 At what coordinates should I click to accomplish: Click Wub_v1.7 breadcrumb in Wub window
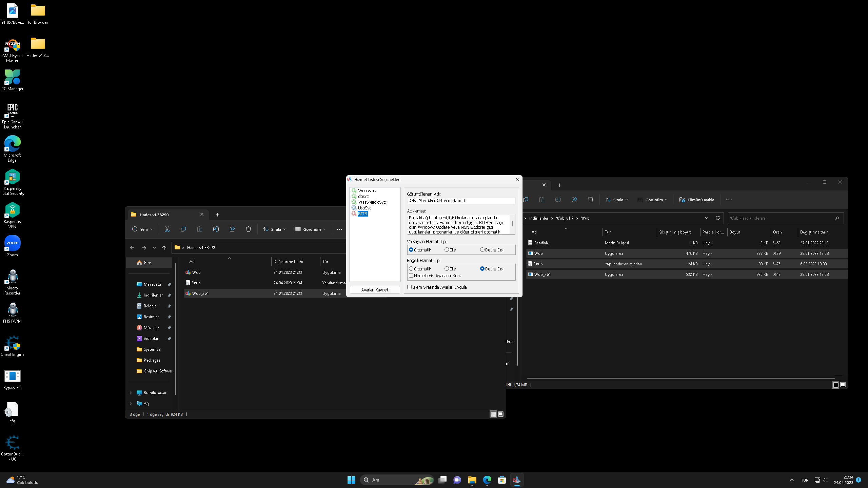click(x=565, y=218)
